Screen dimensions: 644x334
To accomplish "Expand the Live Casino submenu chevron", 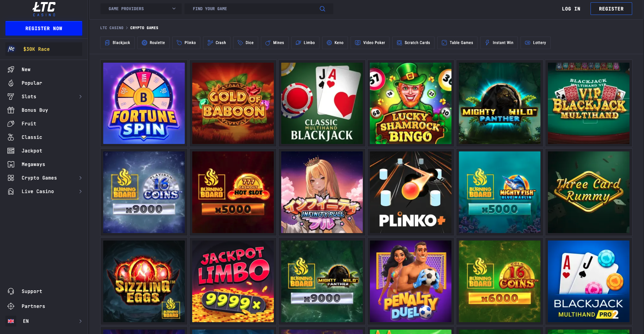I will click(x=81, y=191).
